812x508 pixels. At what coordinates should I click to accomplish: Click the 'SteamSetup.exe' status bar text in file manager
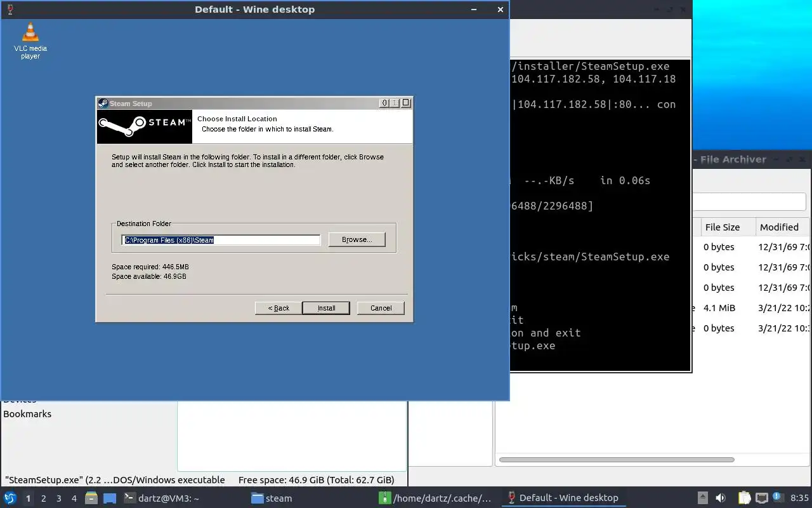[115, 480]
